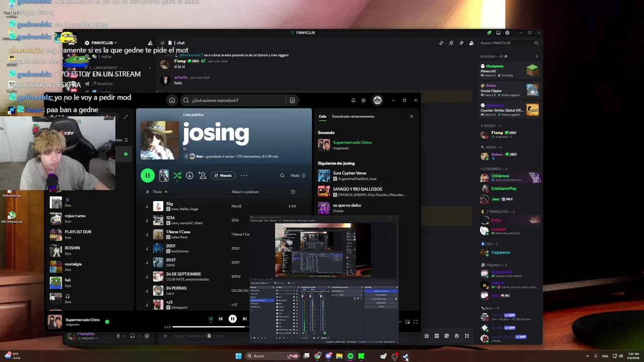Image resolution: width=644 pixels, height=362 pixels.
Task: Play track 24 PERRAS
Action: (x=176, y=288)
